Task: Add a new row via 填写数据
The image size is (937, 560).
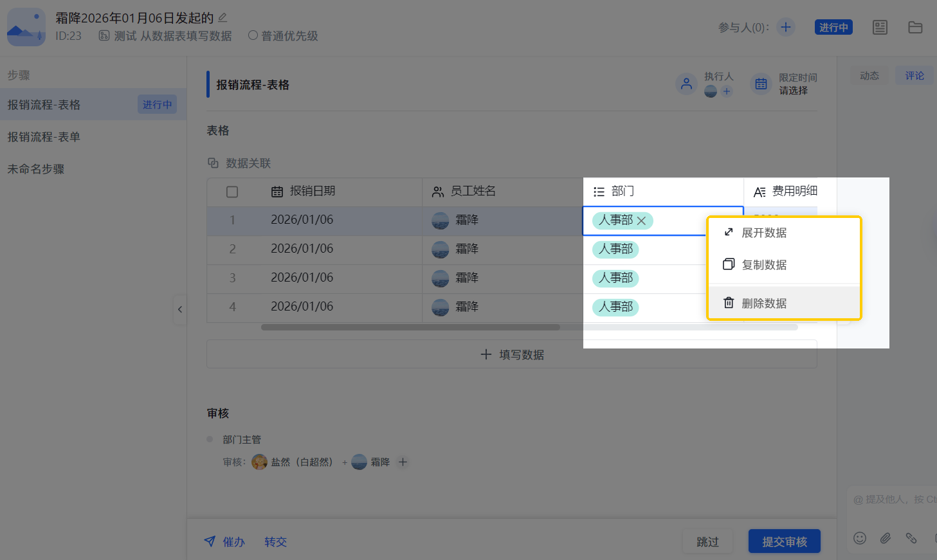Action: point(511,354)
